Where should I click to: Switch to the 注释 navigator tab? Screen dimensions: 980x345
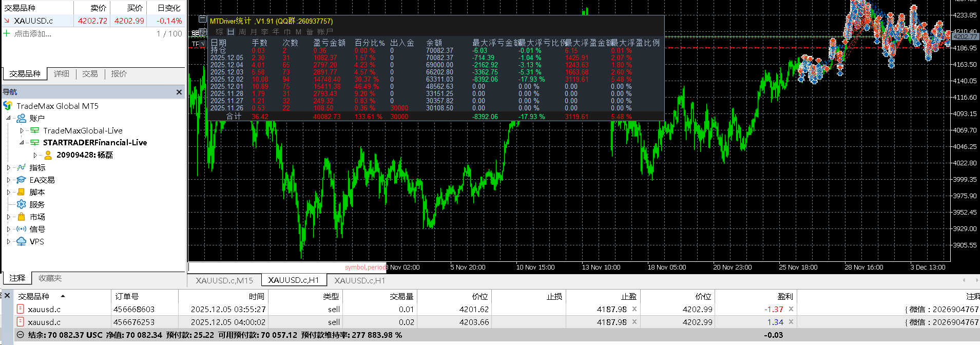17,278
